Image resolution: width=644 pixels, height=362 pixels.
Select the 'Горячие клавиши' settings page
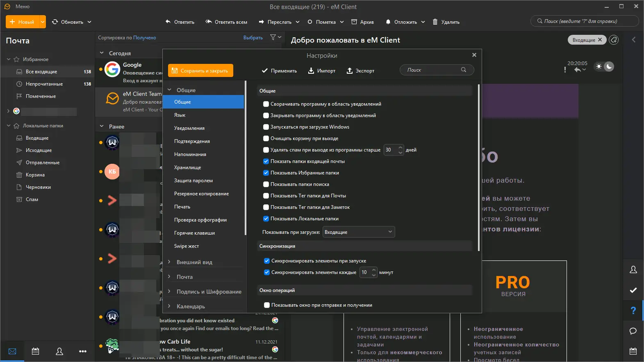(x=203, y=233)
